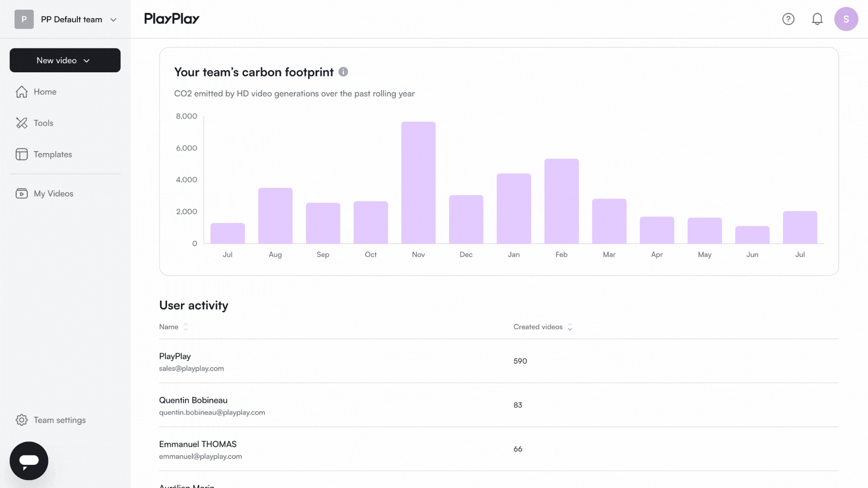Open the user avatar labelled S
Screen dimensions: 868x488
[846, 19]
